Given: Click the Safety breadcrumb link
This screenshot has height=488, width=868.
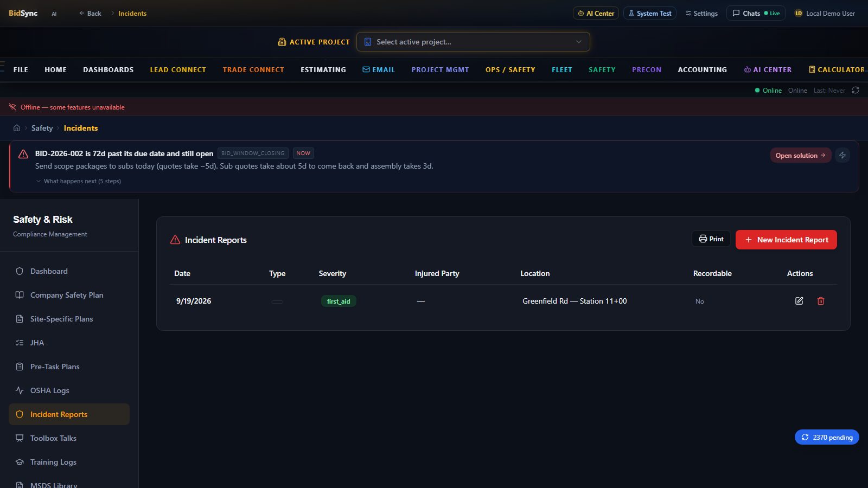Looking at the screenshot, I should coord(42,128).
